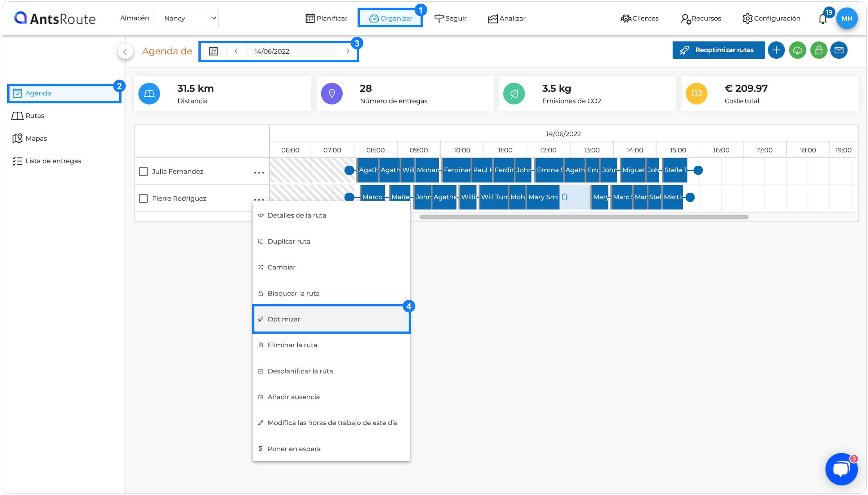Select the Mohan delivery in Julia's route
The image size is (868, 495).
tap(427, 170)
